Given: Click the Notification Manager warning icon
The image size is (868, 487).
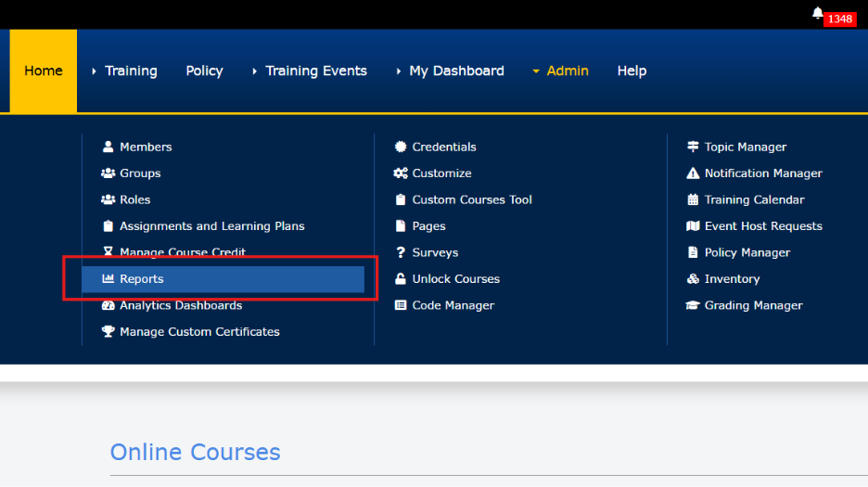Looking at the screenshot, I should pos(693,173).
